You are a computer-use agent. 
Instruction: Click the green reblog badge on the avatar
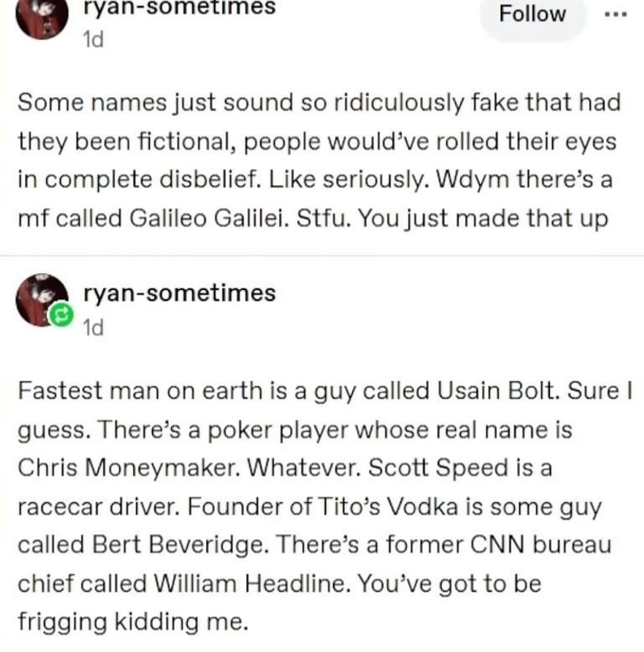click(x=60, y=313)
